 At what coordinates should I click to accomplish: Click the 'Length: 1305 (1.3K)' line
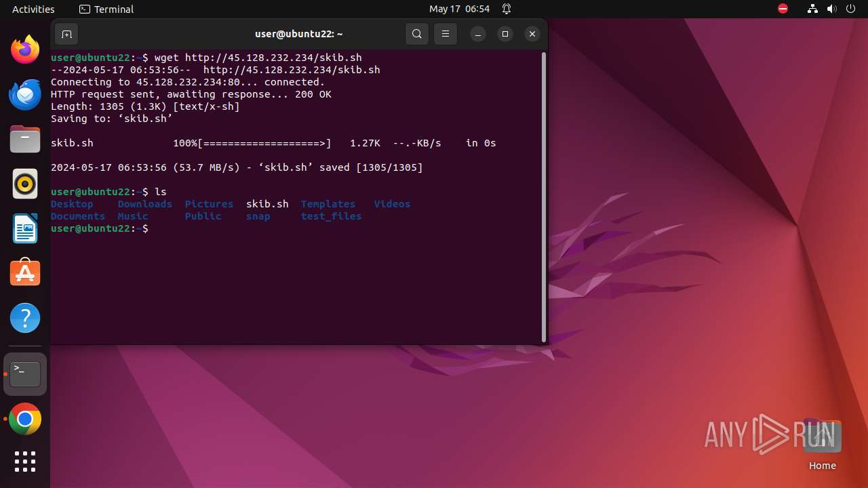[x=145, y=106]
